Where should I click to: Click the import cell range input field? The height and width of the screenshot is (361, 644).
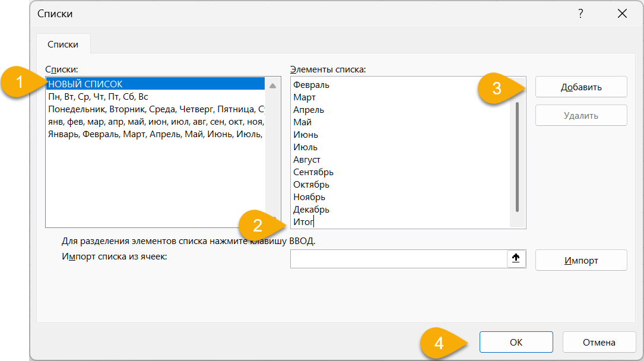coord(398,259)
